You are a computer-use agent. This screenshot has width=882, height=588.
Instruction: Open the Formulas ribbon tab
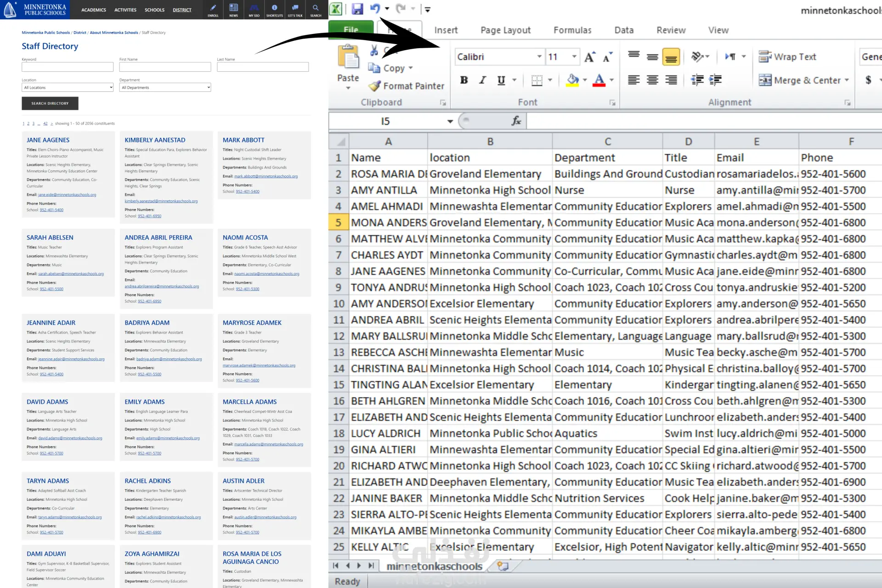[572, 30]
